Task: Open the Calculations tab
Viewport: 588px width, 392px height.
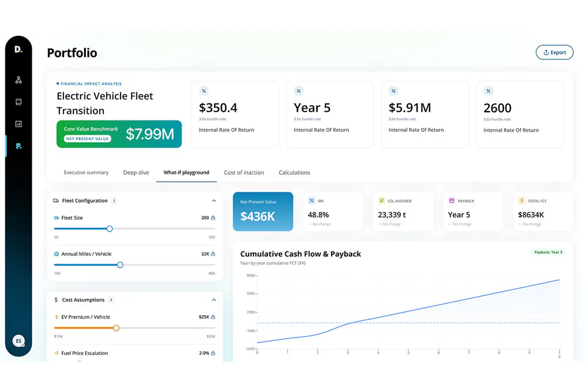Action: click(295, 172)
